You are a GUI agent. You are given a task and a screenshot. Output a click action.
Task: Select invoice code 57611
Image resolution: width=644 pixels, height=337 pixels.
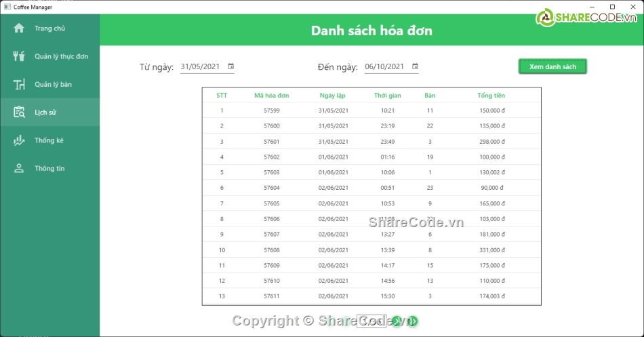click(271, 296)
